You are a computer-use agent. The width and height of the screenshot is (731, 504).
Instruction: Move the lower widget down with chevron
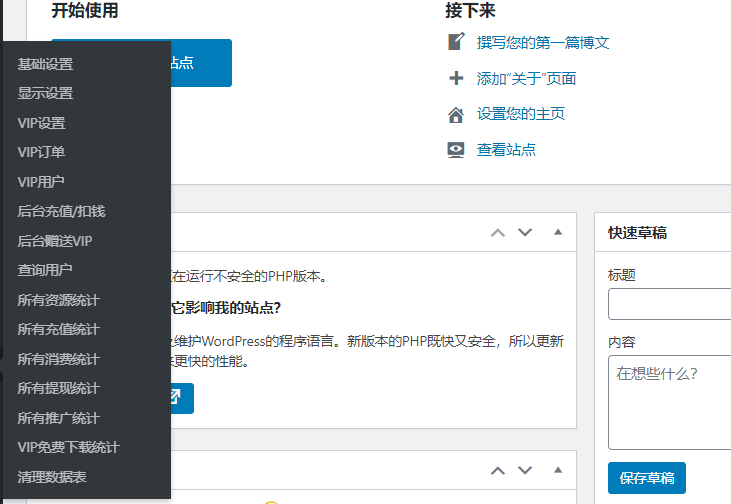525,470
